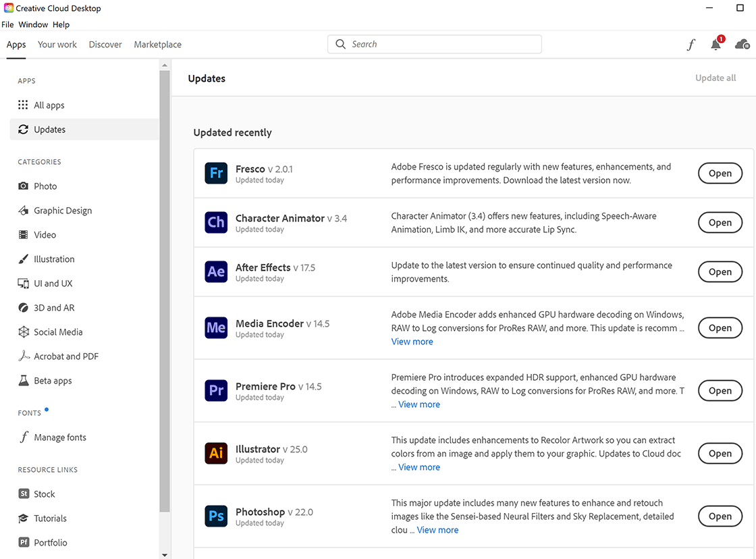
Task: Open the Video category
Action: (84, 235)
